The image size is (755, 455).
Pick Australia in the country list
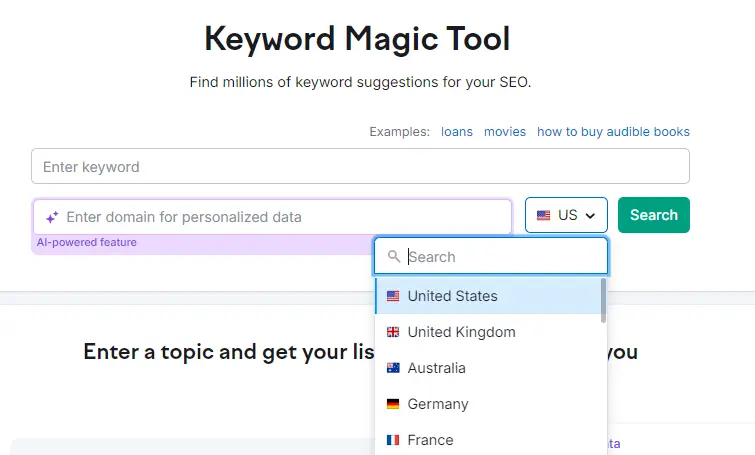pos(436,368)
